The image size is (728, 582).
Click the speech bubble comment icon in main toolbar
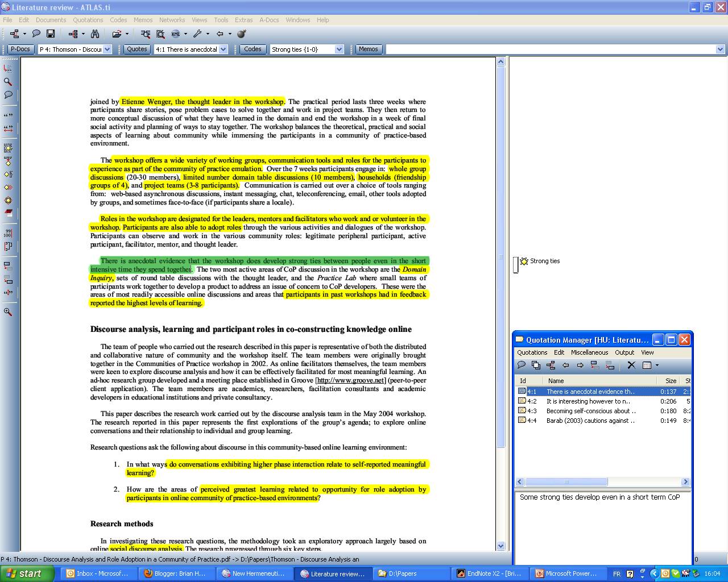36,34
